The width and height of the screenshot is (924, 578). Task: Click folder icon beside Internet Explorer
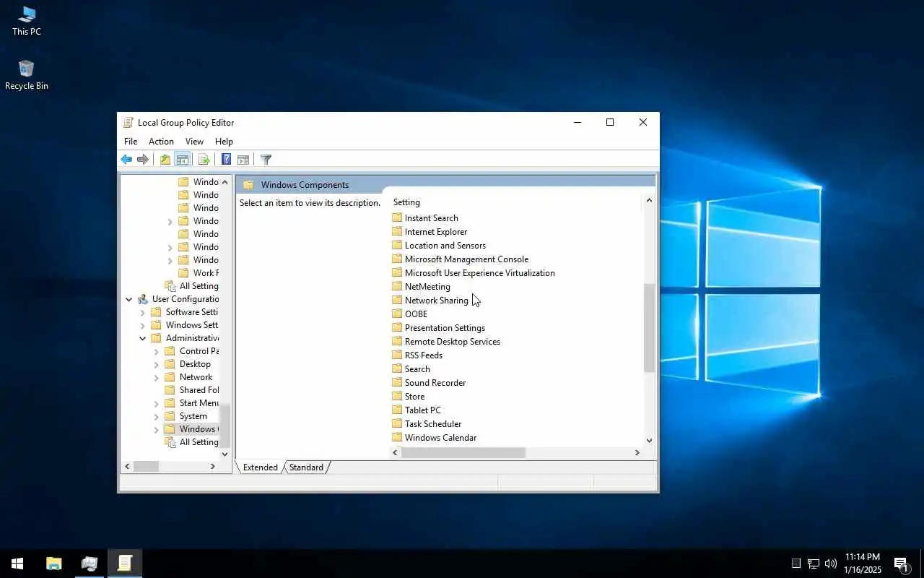pyautogui.click(x=397, y=231)
